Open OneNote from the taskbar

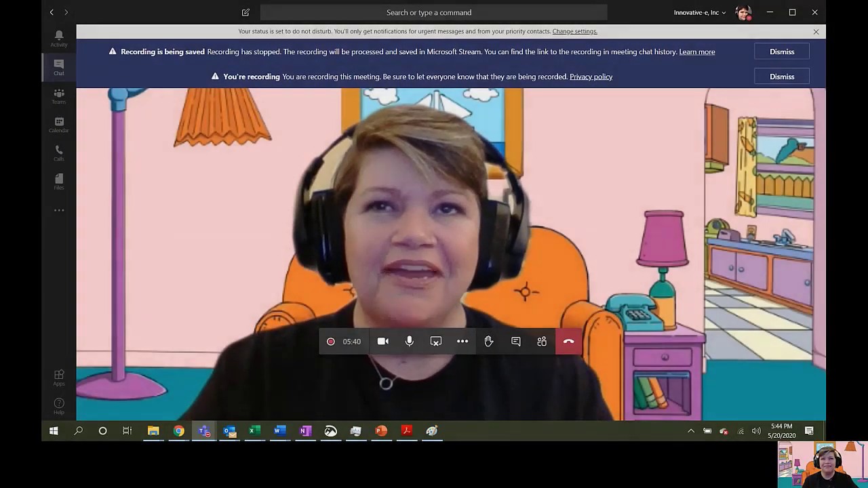pyautogui.click(x=305, y=430)
